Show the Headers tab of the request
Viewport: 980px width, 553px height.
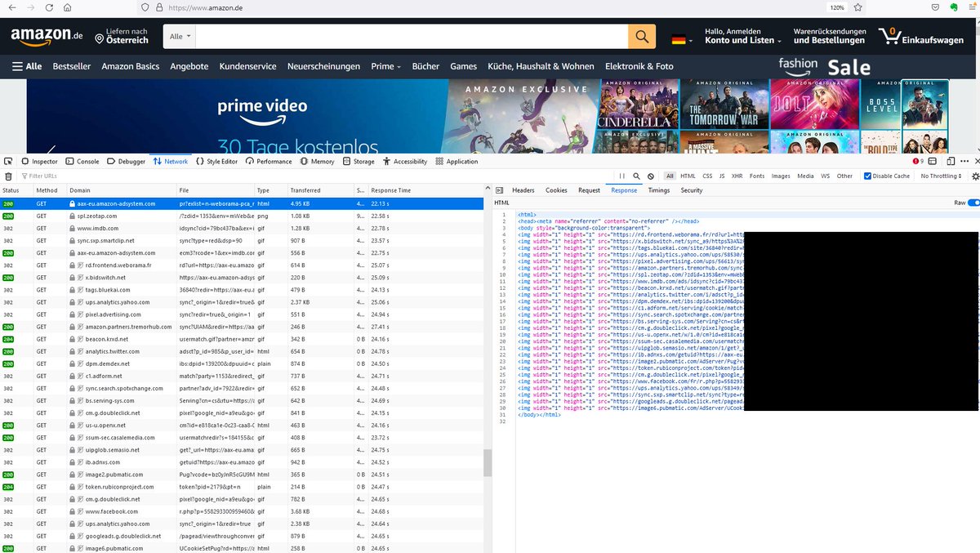523,190
